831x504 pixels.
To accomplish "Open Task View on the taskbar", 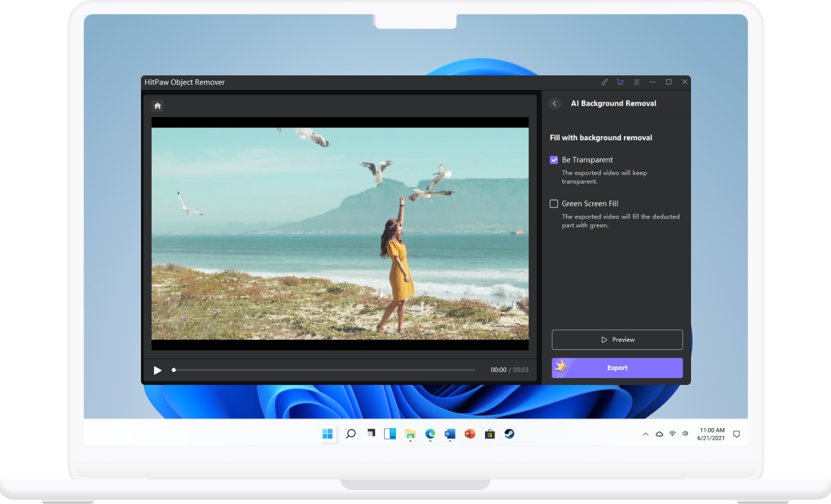I will pyautogui.click(x=371, y=434).
